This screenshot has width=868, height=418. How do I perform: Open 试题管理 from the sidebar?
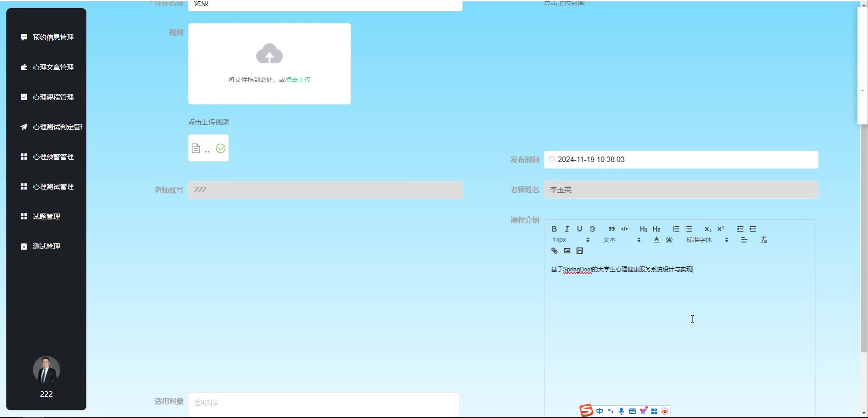point(46,217)
